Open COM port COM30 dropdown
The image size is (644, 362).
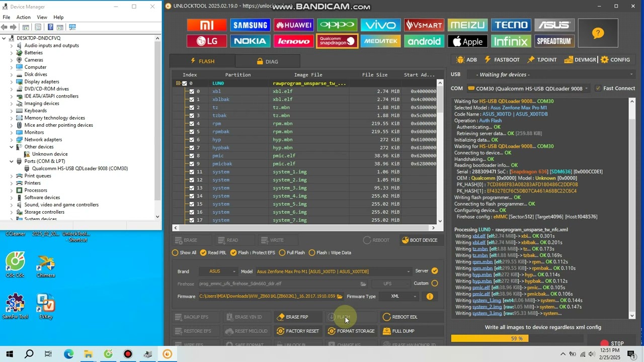click(528, 88)
